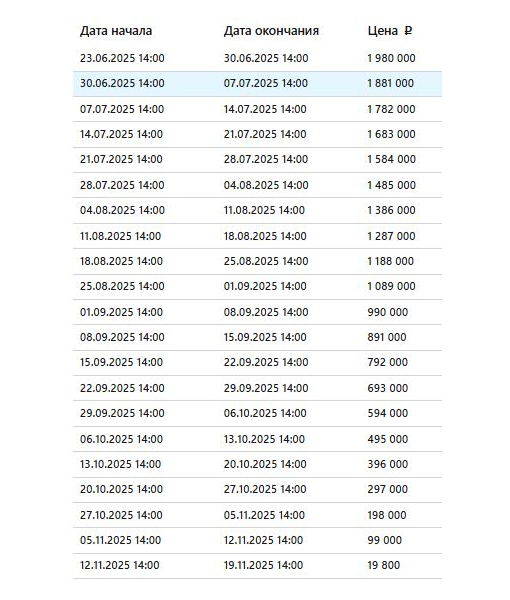Click the price 1 584 000

(x=391, y=159)
